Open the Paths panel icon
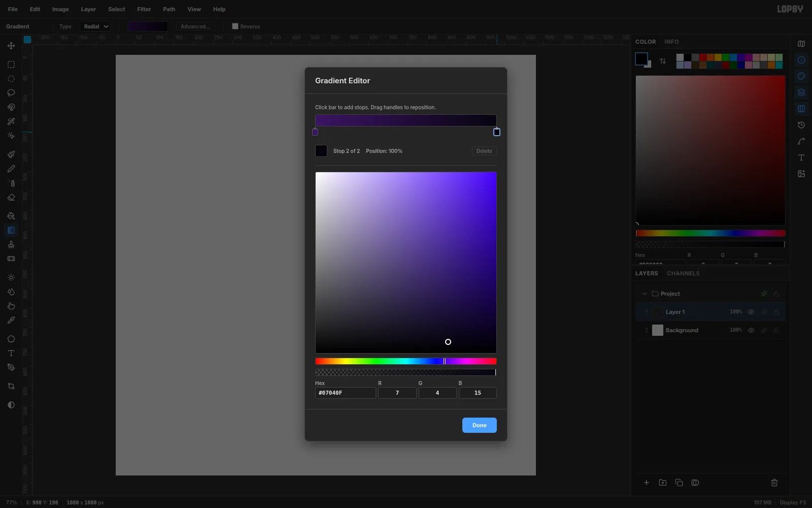 click(x=801, y=141)
